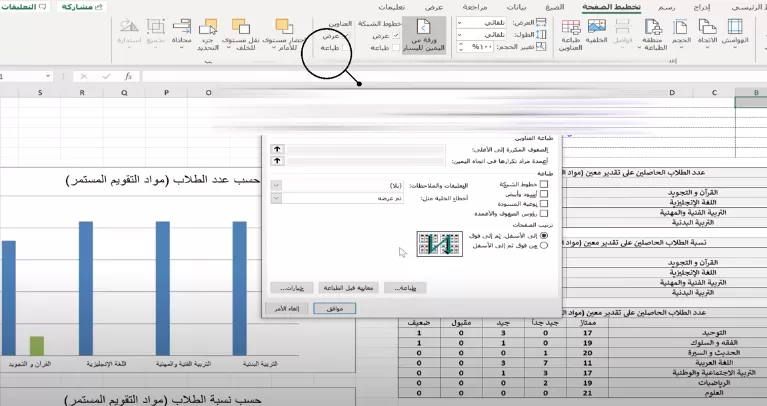Expand the Cell errors as dropdown
The height and width of the screenshot is (406, 767).
coord(277,197)
